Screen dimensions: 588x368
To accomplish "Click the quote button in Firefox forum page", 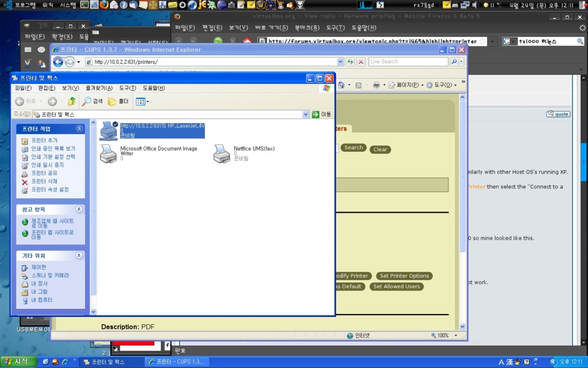I will pyautogui.click(x=558, y=114).
